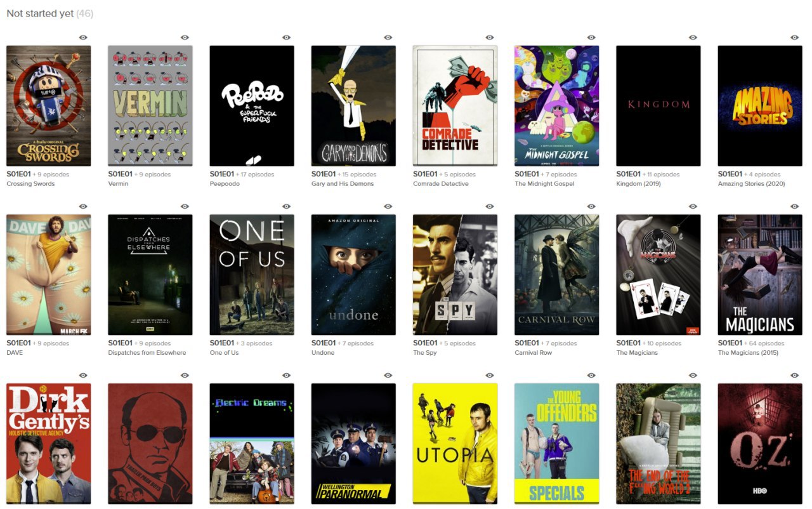Open the Comrade Detective title link

[441, 184]
